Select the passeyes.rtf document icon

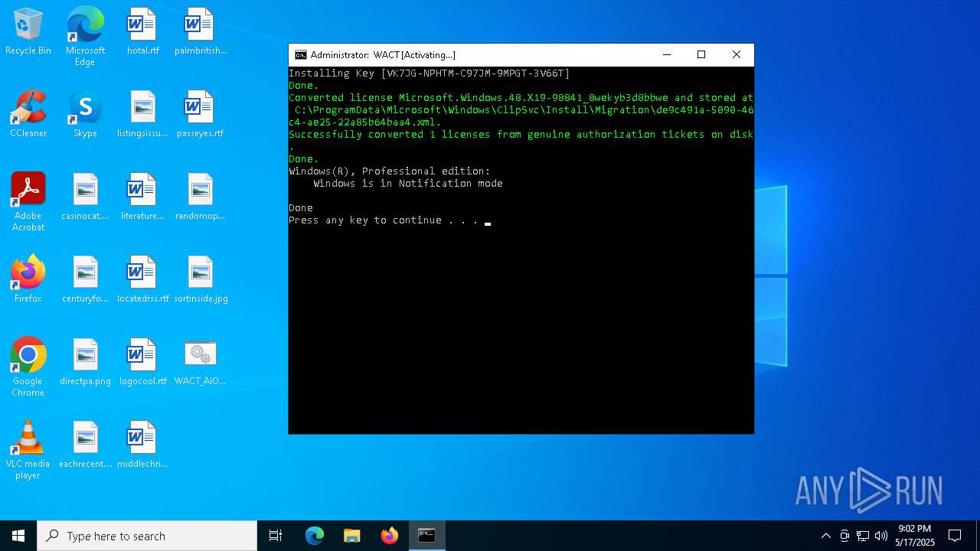(201, 114)
